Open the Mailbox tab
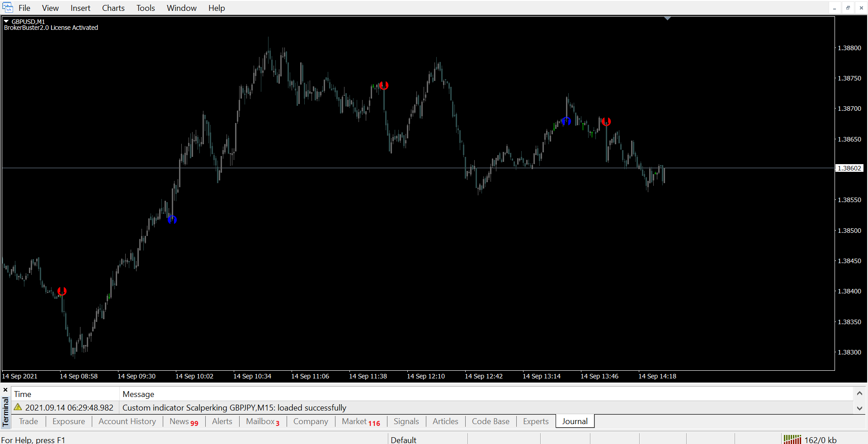This screenshot has height=444, width=868. click(x=262, y=421)
